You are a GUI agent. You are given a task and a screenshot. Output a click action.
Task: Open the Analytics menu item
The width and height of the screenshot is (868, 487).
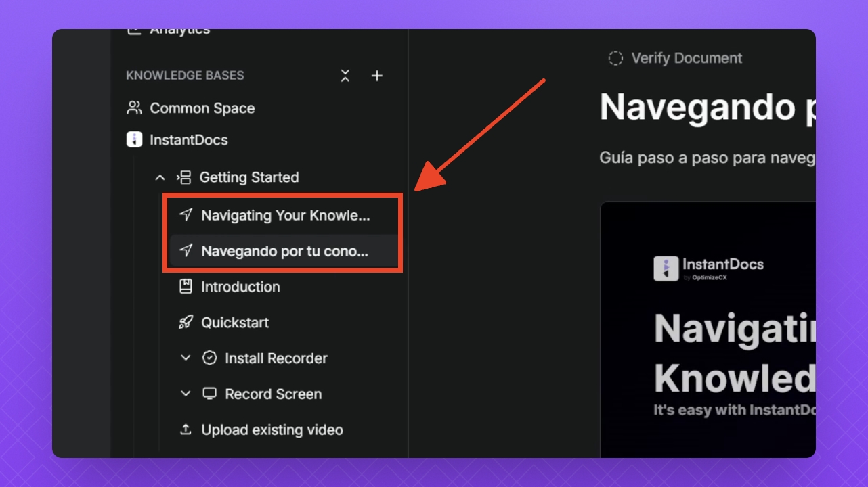[x=179, y=31]
